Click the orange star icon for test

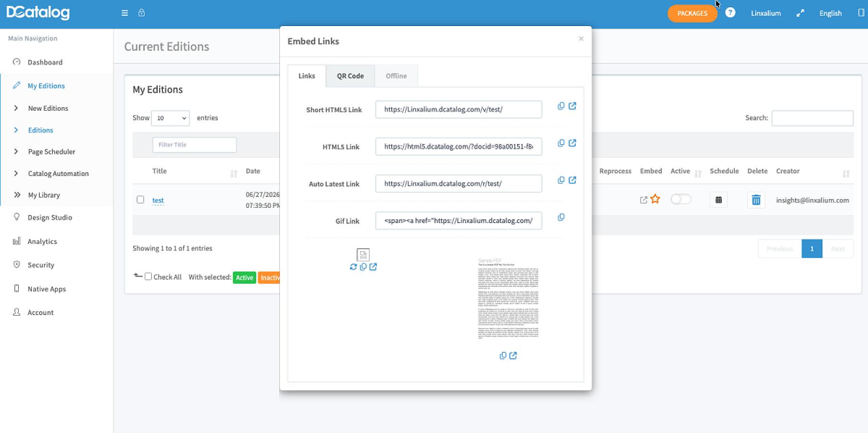655,199
